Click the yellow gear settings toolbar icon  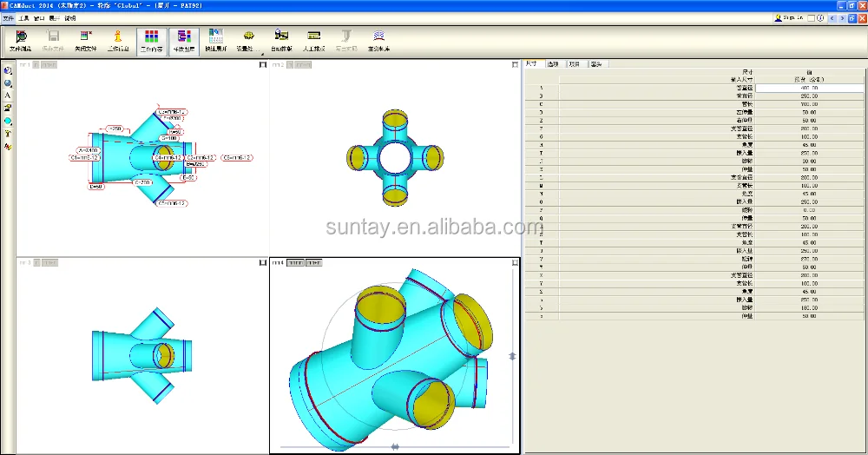pyautogui.click(x=248, y=36)
